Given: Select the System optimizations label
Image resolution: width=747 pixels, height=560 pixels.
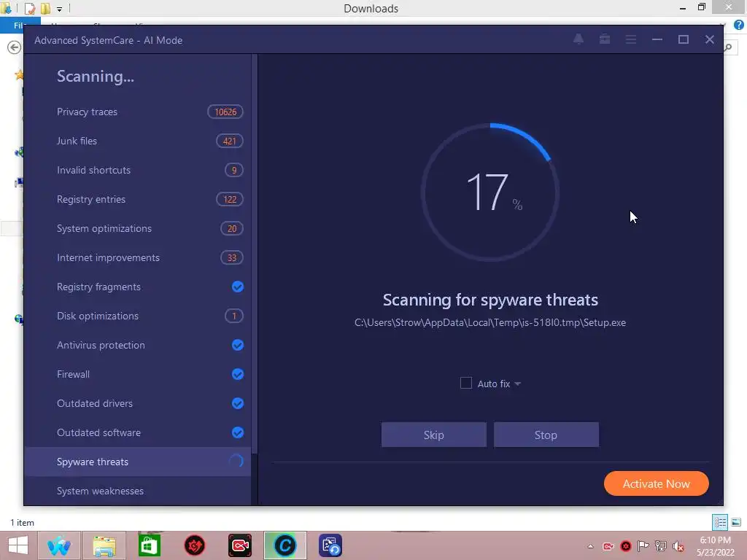Looking at the screenshot, I should 104,228.
